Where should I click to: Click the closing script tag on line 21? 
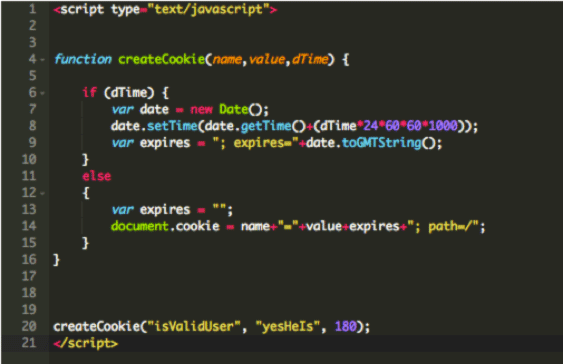pyautogui.click(x=86, y=343)
